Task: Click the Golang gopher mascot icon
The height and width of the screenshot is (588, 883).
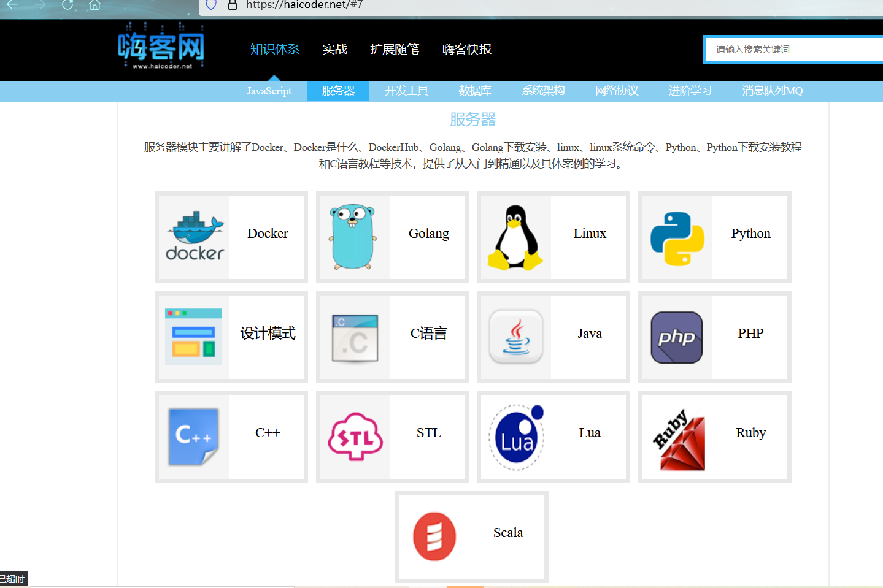Action: (352, 237)
